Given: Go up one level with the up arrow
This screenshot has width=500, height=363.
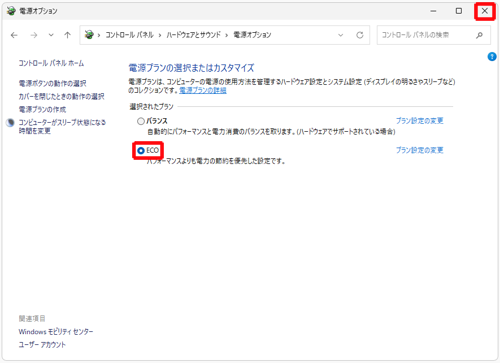Looking at the screenshot, I should (x=68, y=35).
